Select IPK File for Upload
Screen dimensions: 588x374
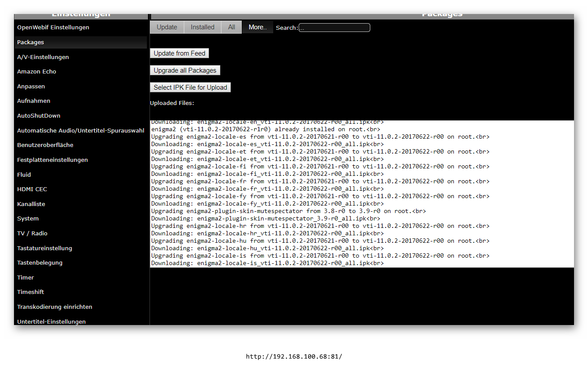(190, 87)
